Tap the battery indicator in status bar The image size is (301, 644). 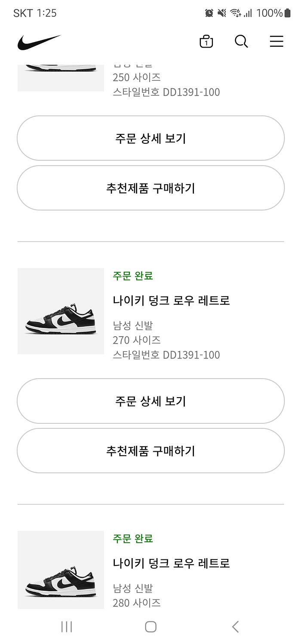tap(288, 13)
